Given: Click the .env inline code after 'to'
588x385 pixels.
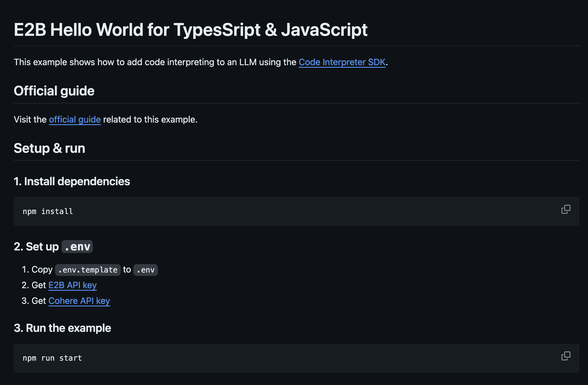Looking at the screenshot, I should coord(146,270).
